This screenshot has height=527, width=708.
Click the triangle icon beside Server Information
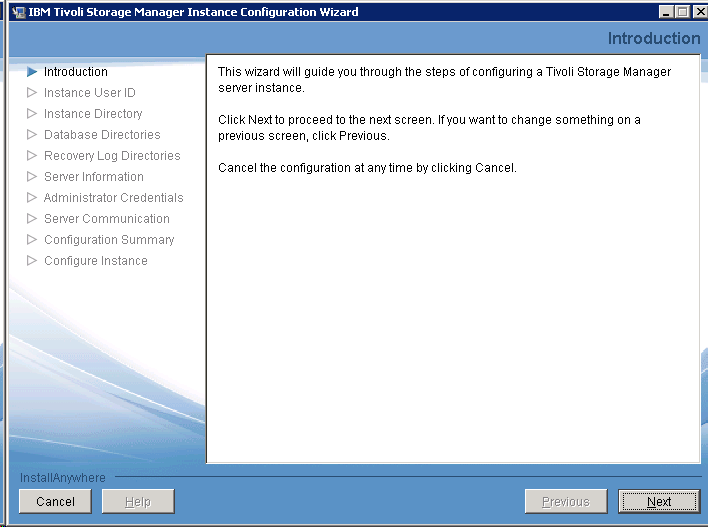(x=33, y=177)
